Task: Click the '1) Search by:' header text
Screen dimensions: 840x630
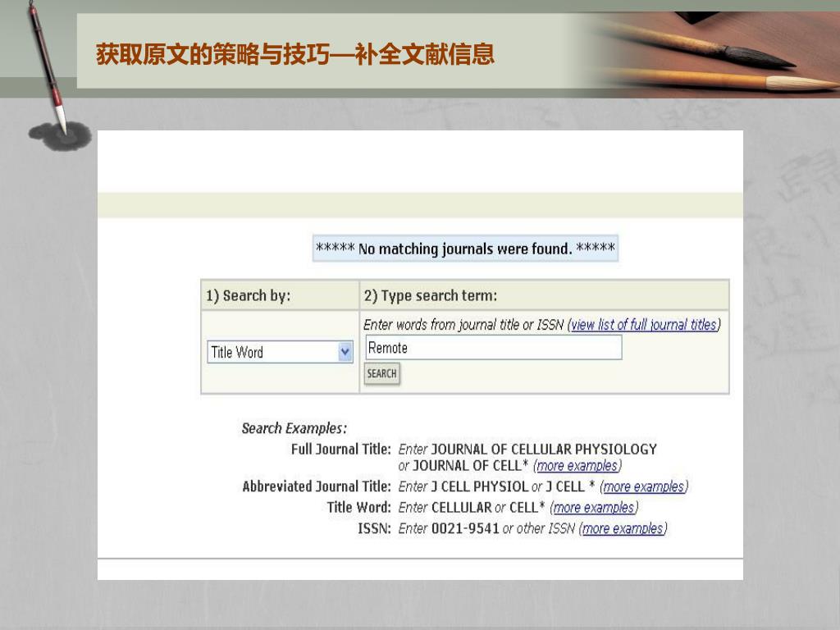Action: click(x=248, y=295)
